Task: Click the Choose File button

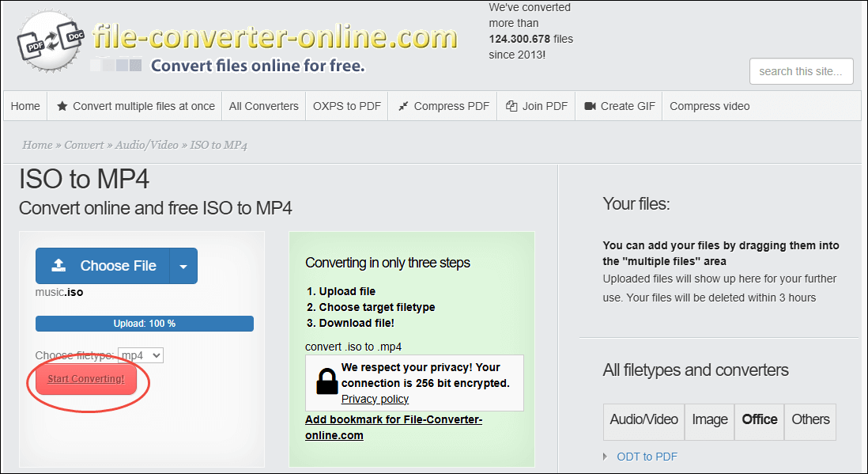Action: click(103, 266)
